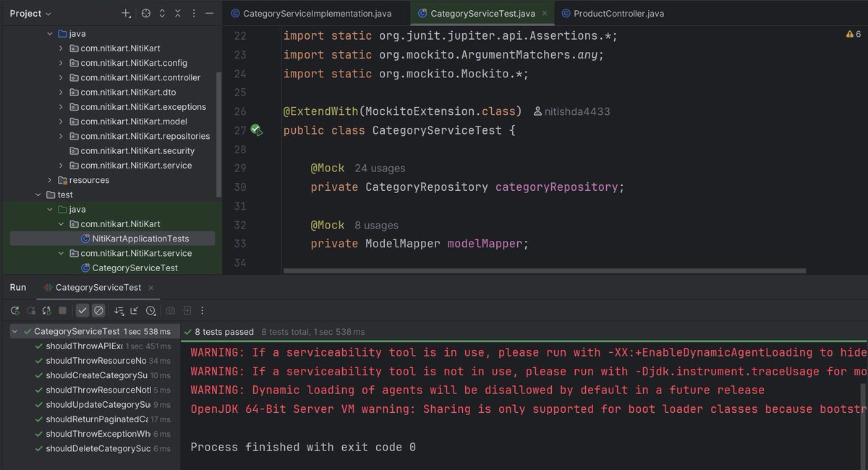Click the camera dump threads icon

(x=170, y=310)
